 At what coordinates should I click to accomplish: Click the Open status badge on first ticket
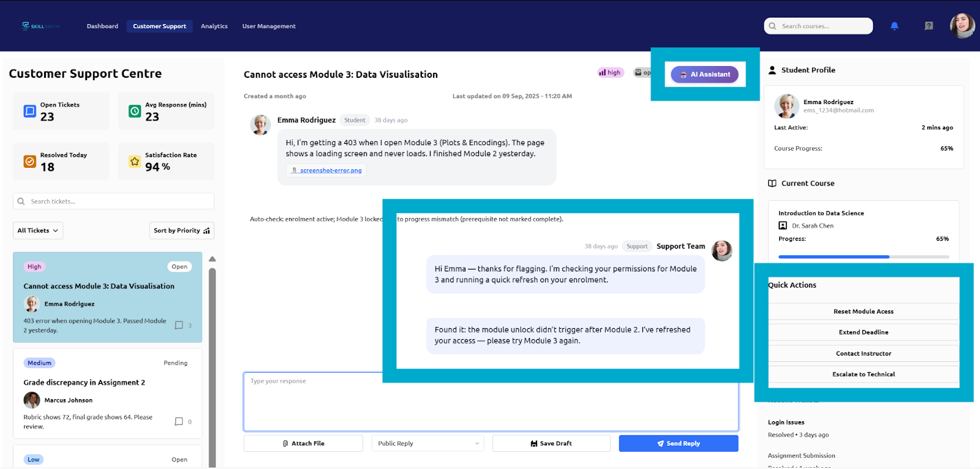(x=179, y=267)
